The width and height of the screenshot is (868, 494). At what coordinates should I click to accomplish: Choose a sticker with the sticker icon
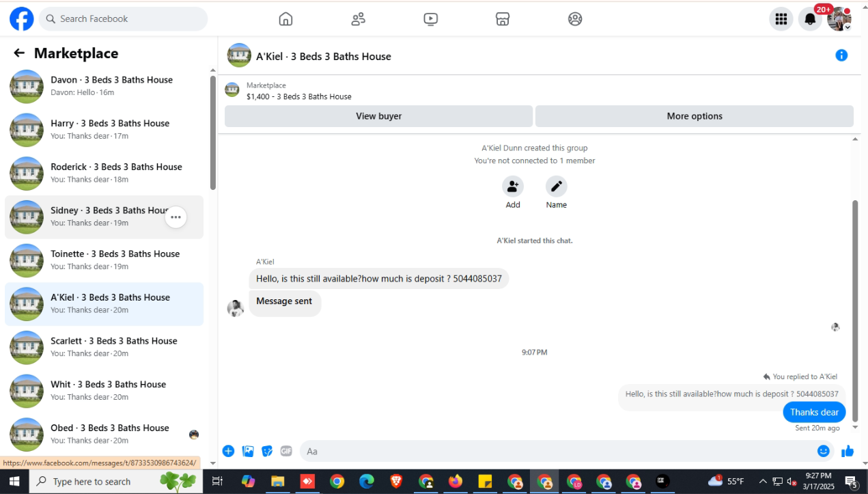[267, 451]
